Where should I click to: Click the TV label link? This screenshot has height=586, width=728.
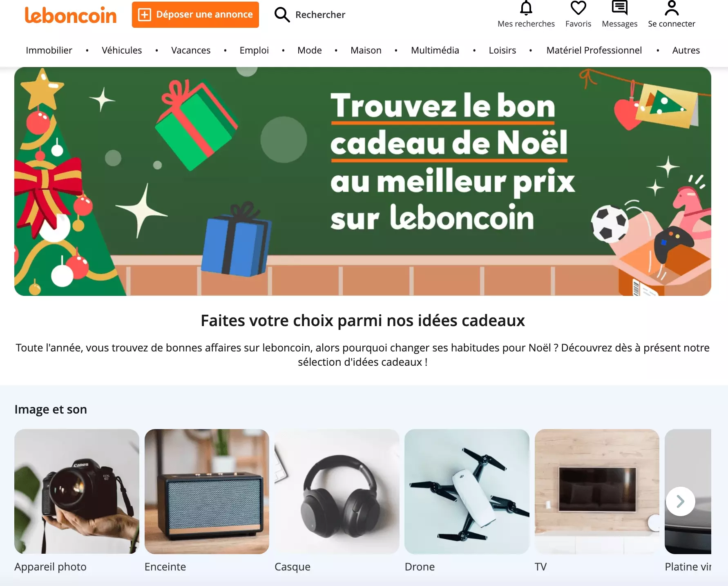pyautogui.click(x=540, y=567)
